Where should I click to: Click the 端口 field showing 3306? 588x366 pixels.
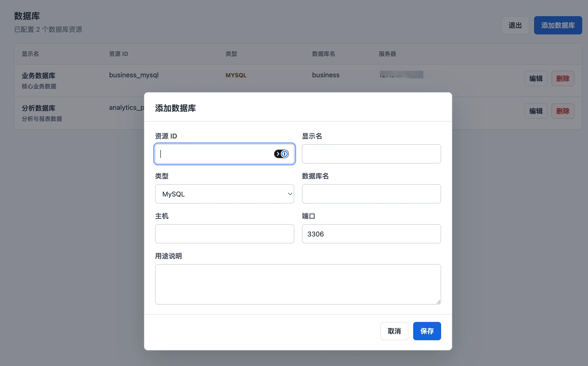tap(371, 234)
